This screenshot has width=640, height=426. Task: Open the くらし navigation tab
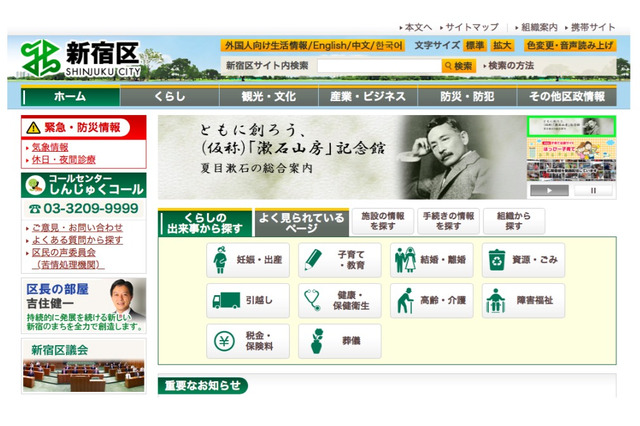click(169, 96)
